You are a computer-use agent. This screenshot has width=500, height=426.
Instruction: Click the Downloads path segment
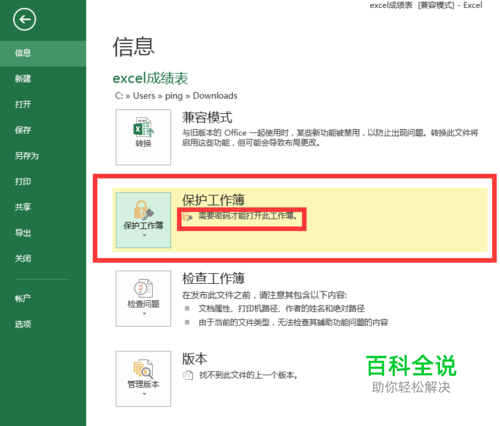[215, 96]
